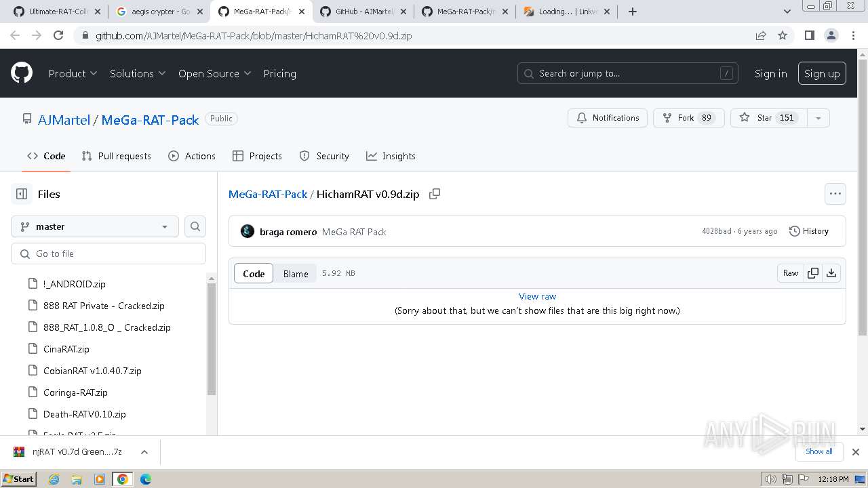The width and height of the screenshot is (868, 488).
Task: Open browser side panel icon
Action: pyautogui.click(x=809, y=35)
